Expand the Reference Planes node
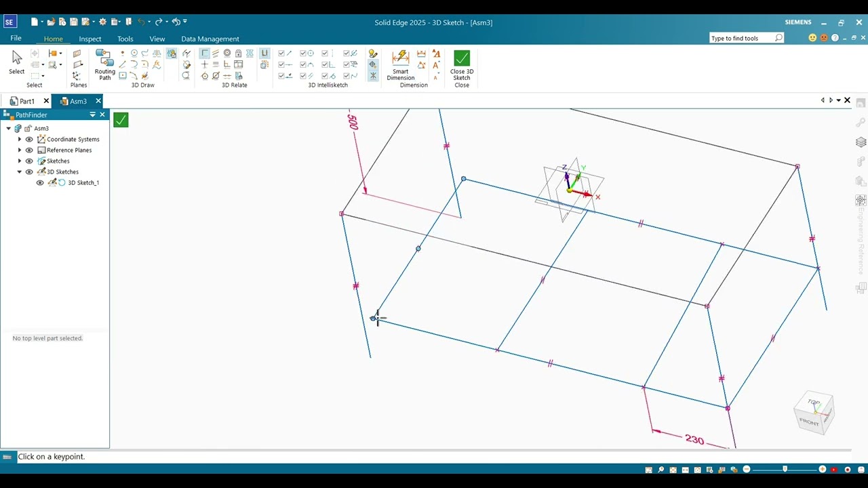The height and width of the screenshot is (488, 868). tap(19, 150)
